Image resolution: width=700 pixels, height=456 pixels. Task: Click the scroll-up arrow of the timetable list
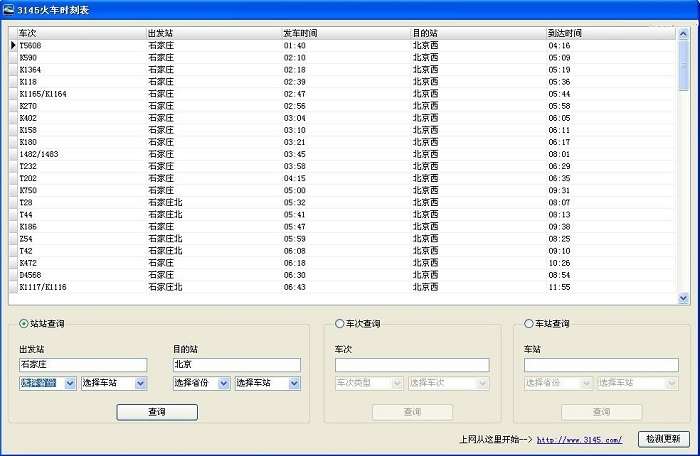point(684,33)
